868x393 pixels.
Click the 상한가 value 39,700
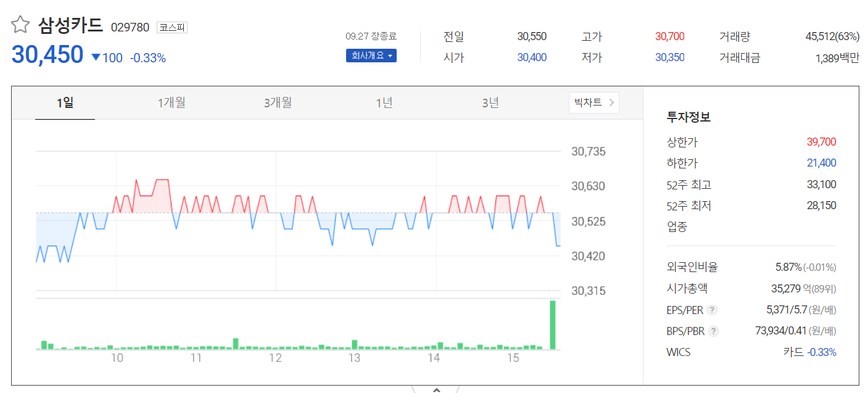(x=822, y=142)
